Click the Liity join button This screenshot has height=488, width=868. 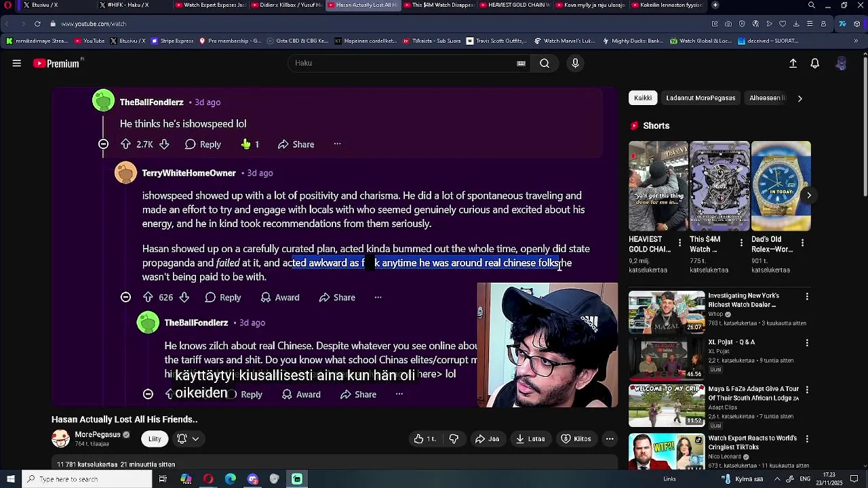click(155, 439)
